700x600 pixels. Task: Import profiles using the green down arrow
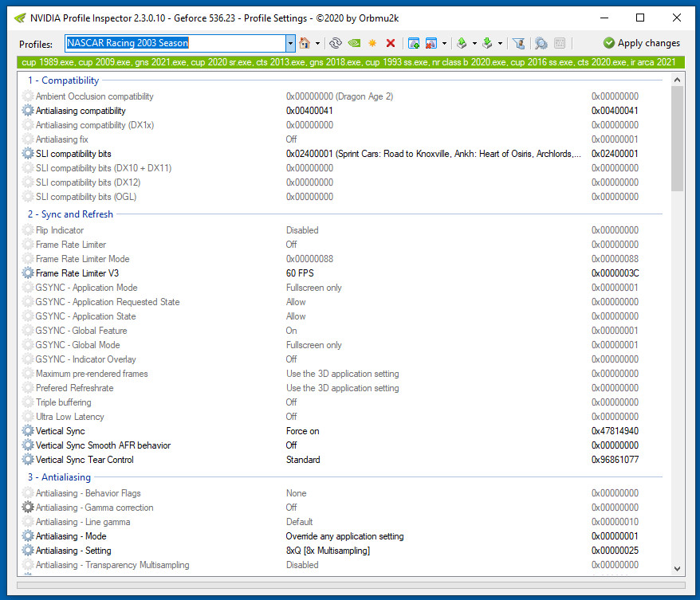coord(487,43)
